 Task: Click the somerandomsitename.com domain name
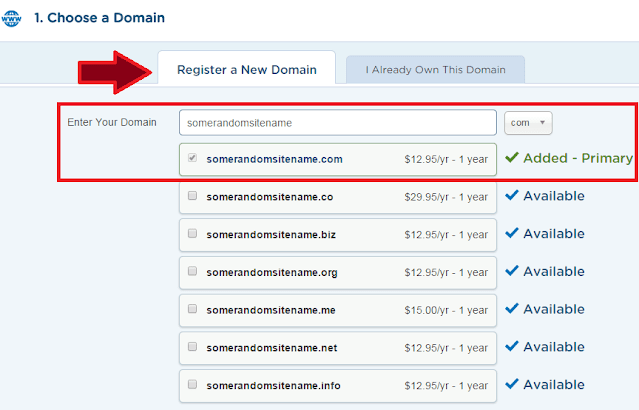click(x=274, y=159)
